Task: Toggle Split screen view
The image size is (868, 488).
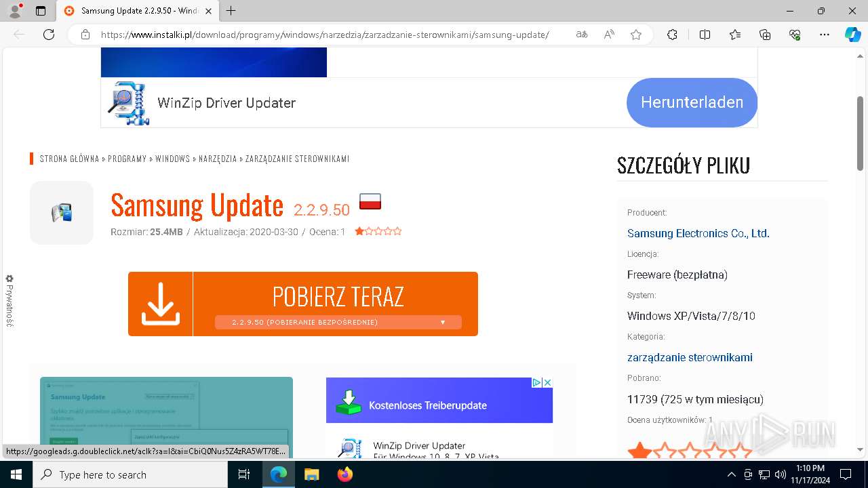Action: 705,35
